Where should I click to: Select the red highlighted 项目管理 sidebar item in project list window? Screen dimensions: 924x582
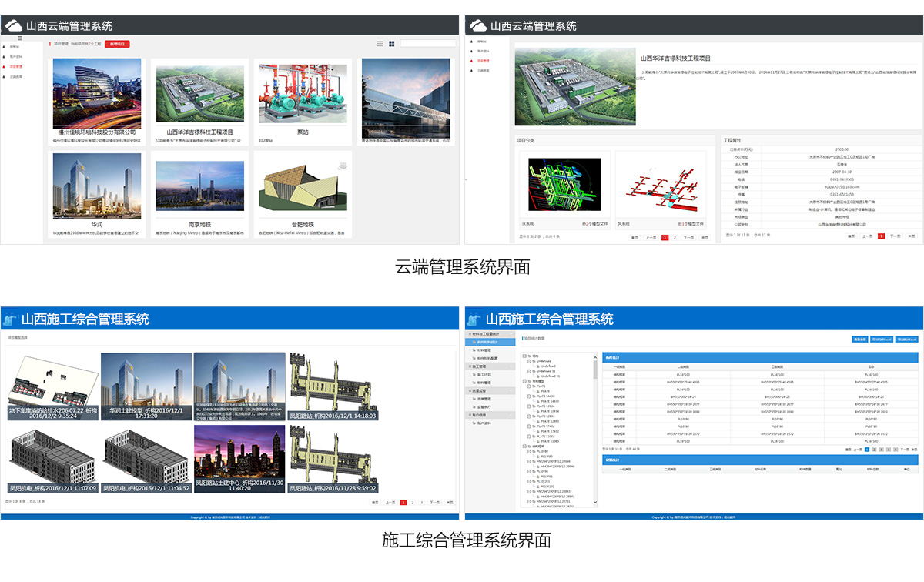15,67
